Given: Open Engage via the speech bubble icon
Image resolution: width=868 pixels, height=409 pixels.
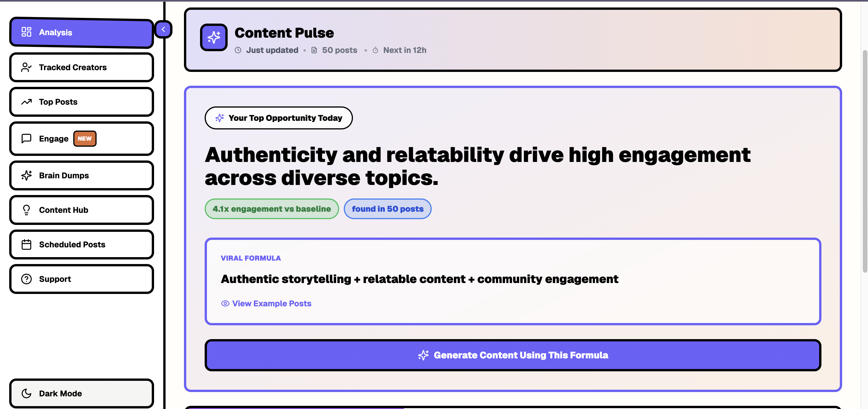Looking at the screenshot, I should pyautogui.click(x=26, y=138).
